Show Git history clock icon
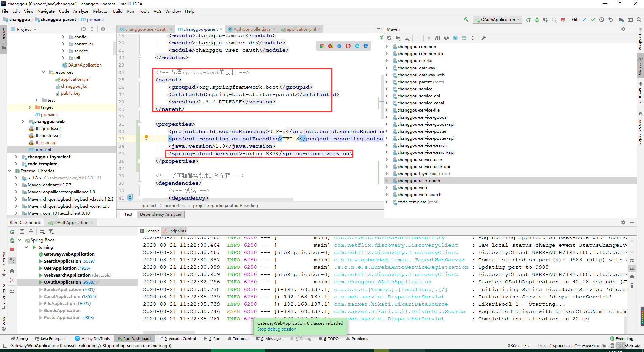Image resolution: width=644 pixels, height=352 pixels. 602,20
